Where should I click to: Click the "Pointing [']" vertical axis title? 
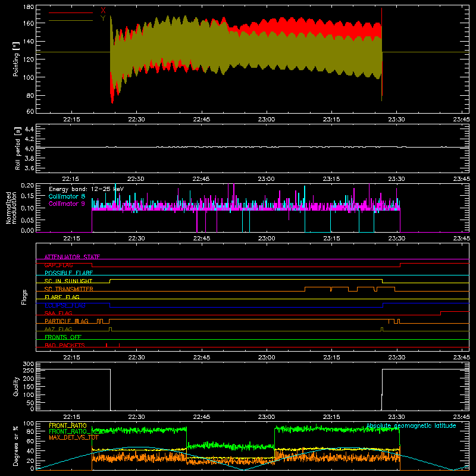[x=16, y=59]
